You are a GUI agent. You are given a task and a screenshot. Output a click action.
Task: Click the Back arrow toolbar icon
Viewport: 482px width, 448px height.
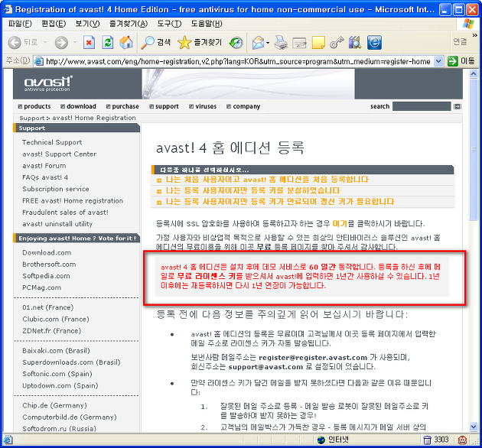pos(14,42)
